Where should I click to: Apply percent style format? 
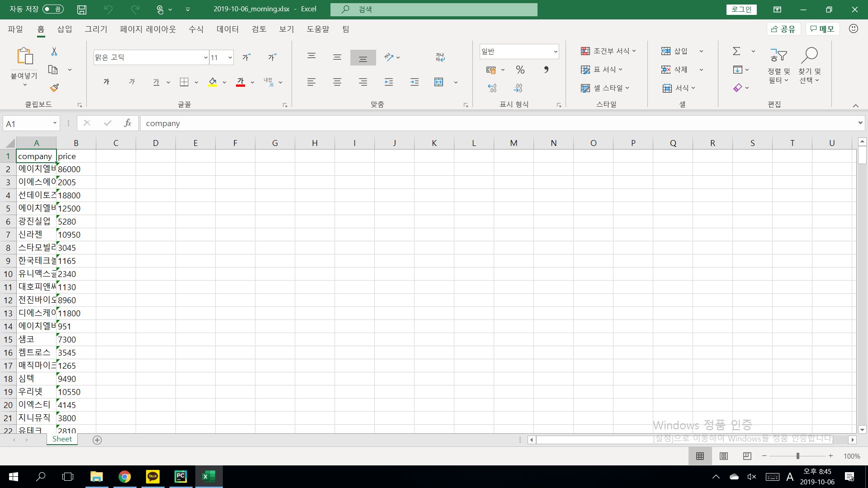coord(520,70)
